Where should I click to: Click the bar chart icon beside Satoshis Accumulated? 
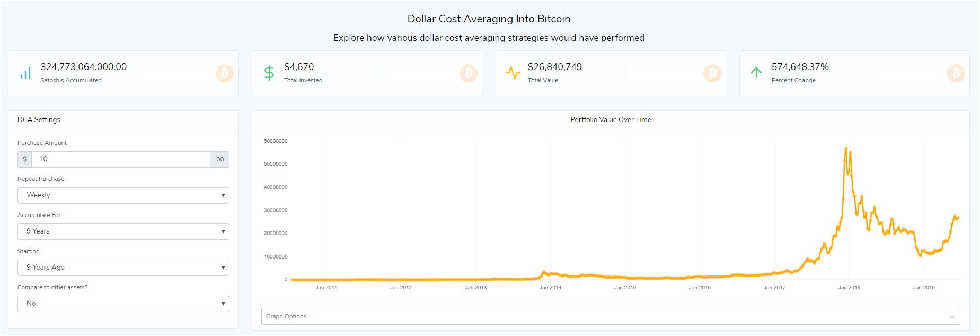(x=25, y=73)
